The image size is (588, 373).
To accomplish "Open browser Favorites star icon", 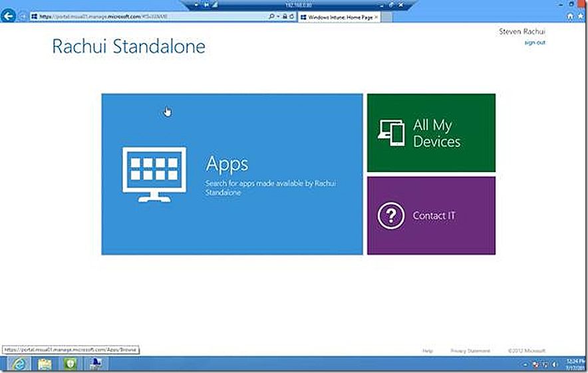I will coord(581,17).
